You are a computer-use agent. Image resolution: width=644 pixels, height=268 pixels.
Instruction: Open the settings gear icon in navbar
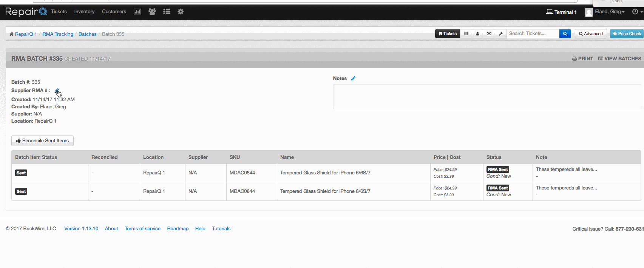pos(181,12)
